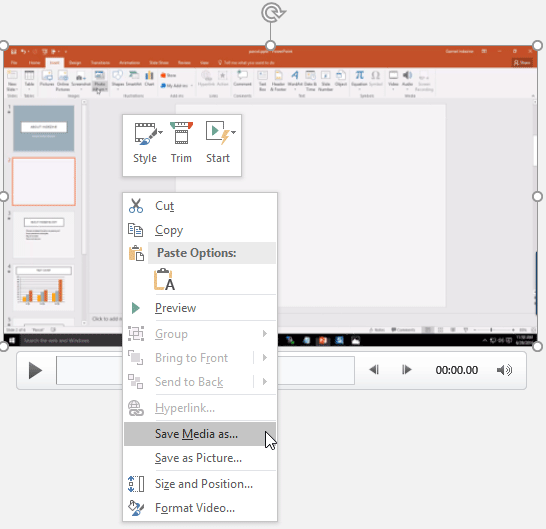Expand the Bring to Front submenu arrow

[x=265, y=358]
